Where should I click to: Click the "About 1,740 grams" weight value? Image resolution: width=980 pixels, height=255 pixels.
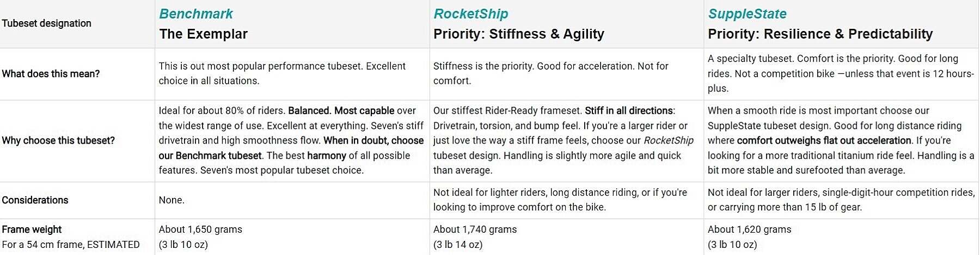coord(475,229)
